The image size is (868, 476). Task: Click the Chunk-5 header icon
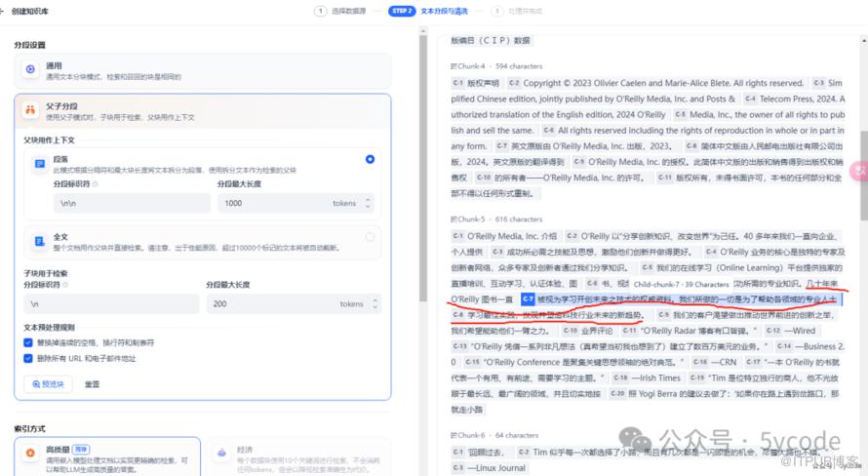pos(454,219)
